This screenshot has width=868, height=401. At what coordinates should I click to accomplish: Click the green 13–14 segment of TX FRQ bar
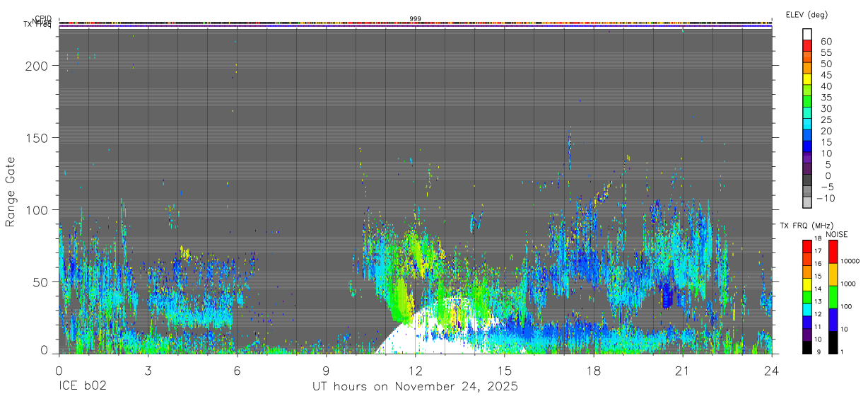(807, 297)
